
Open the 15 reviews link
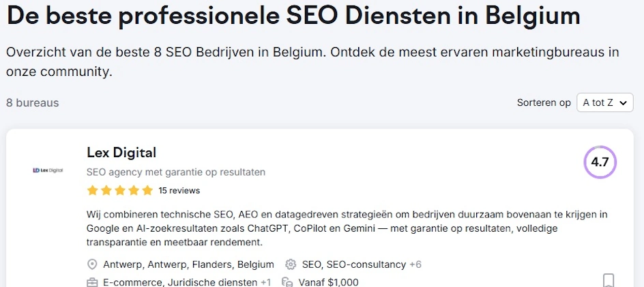tap(179, 190)
